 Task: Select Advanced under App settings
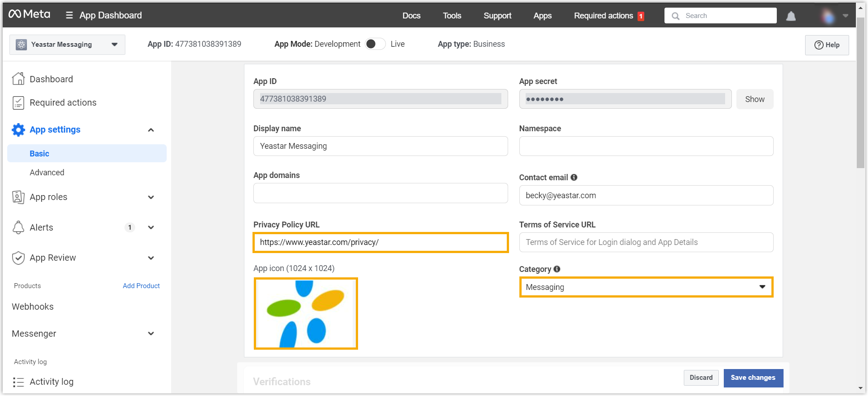click(x=47, y=173)
